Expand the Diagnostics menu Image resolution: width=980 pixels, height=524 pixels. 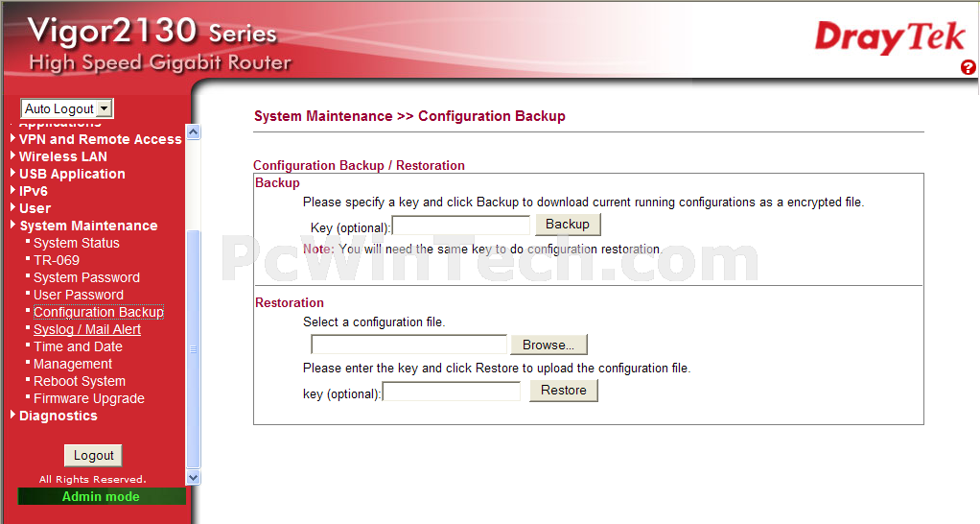[58, 416]
